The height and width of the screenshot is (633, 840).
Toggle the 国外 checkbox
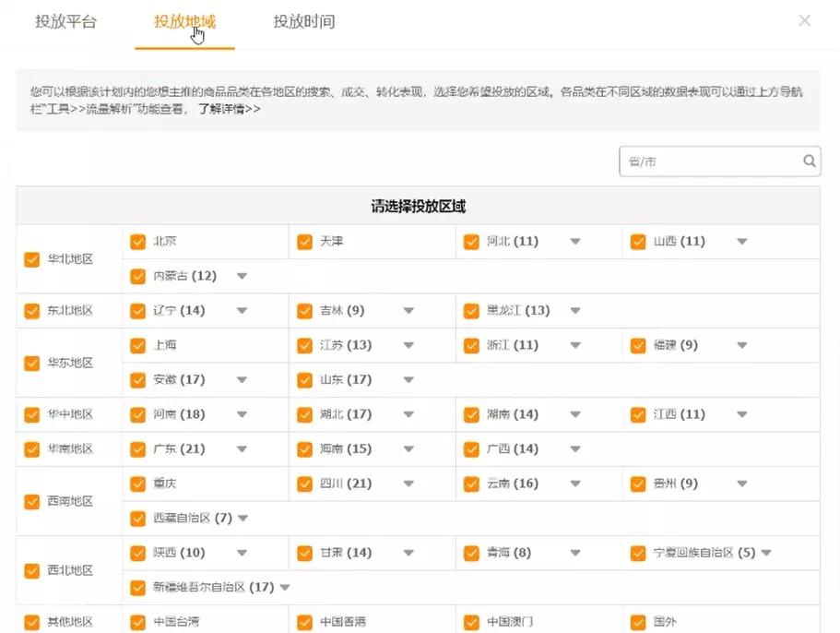coord(638,621)
